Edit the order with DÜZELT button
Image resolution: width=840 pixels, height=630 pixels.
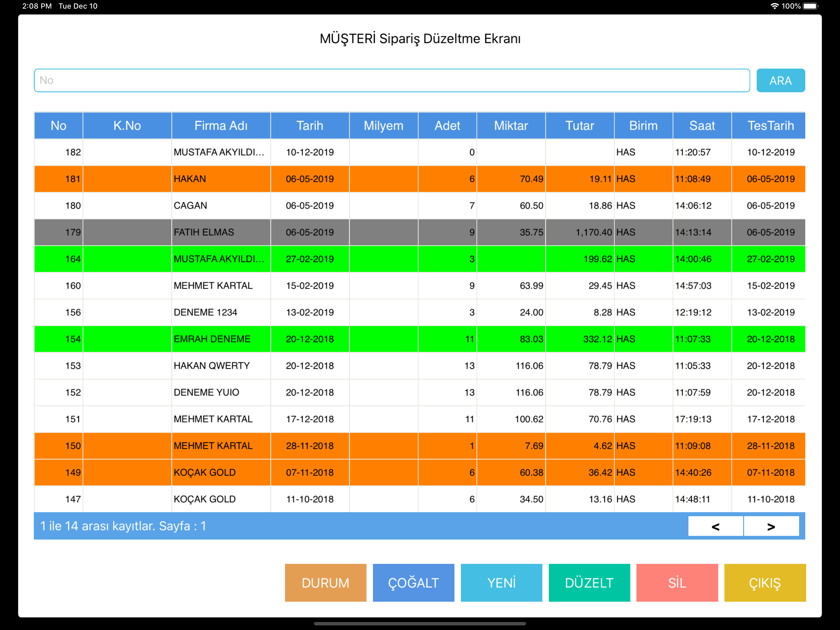pos(589,583)
